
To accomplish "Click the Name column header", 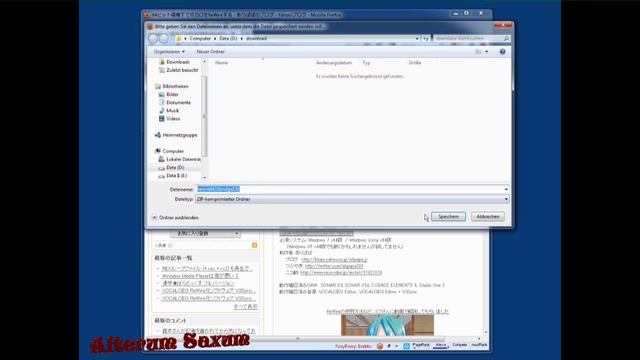I will pyautogui.click(x=222, y=63).
